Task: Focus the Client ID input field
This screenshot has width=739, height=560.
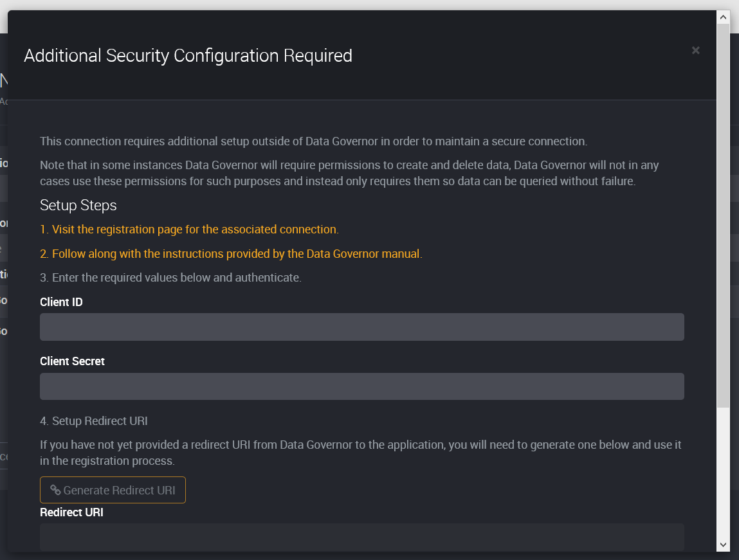Action: tap(362, 327)
